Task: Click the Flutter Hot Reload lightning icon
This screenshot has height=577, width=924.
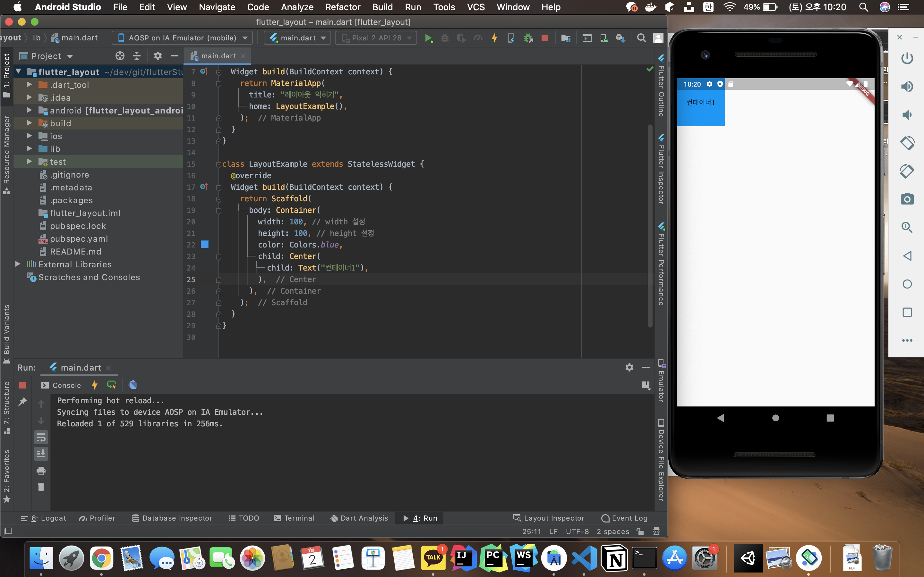Action: (x=494, y=38)
